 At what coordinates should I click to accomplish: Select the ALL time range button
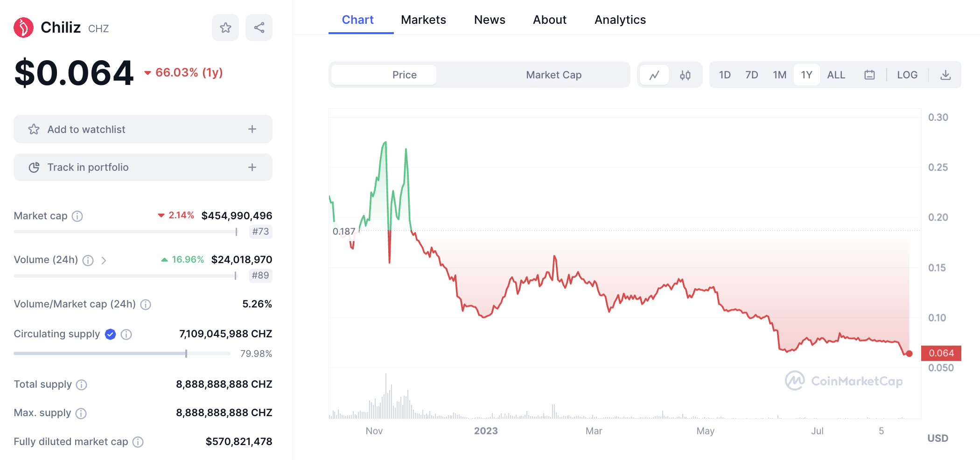(836, 75)
